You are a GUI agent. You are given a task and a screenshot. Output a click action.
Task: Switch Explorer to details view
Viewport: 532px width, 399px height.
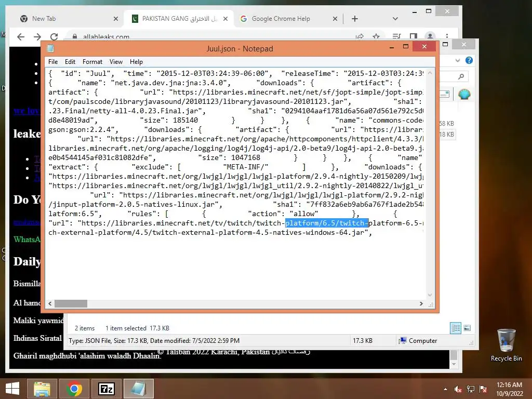tap(456, 328)
